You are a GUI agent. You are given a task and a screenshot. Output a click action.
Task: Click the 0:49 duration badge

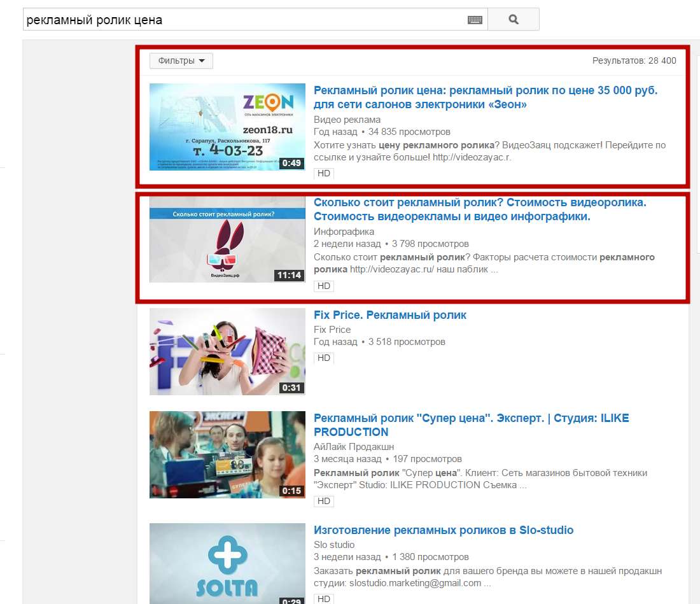pos(291,163)
